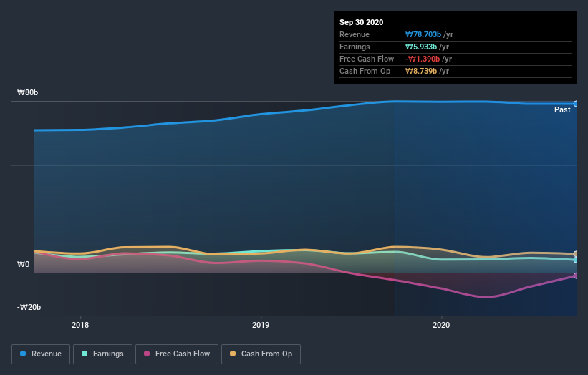Click the Sep 30 2020 tooltip date
This screenshot has height=375, width=588.
tap(361, 22)
